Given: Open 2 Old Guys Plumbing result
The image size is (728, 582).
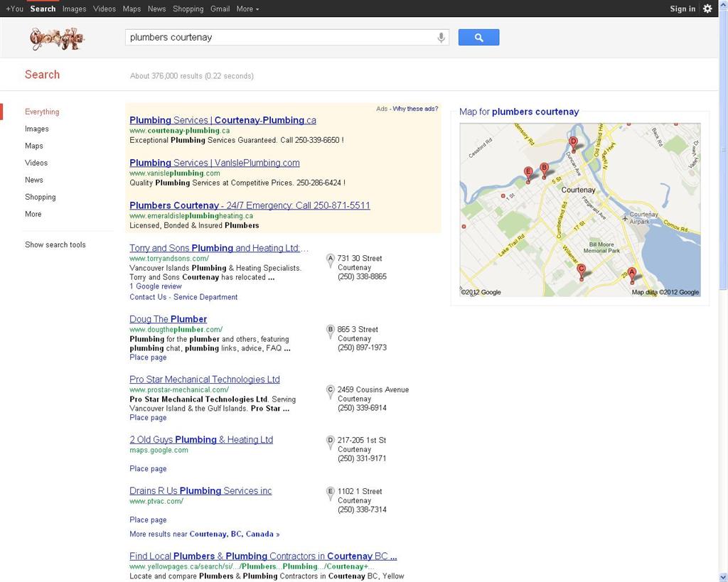Looking at the screenshot, I should click(x=201, y=440).
